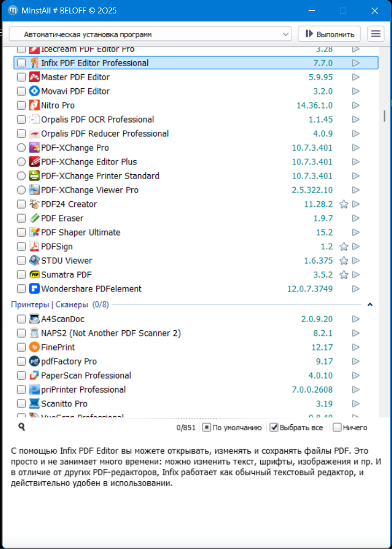Click the star icon next to PDFSign
This screenshot has height=549, width=392.
tap(344, 247)
